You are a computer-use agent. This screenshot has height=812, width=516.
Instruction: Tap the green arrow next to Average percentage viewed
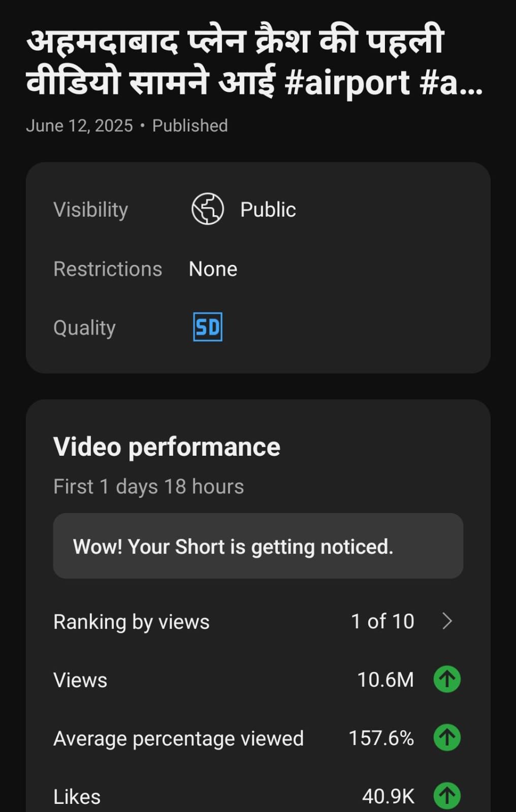click(447, 737)
